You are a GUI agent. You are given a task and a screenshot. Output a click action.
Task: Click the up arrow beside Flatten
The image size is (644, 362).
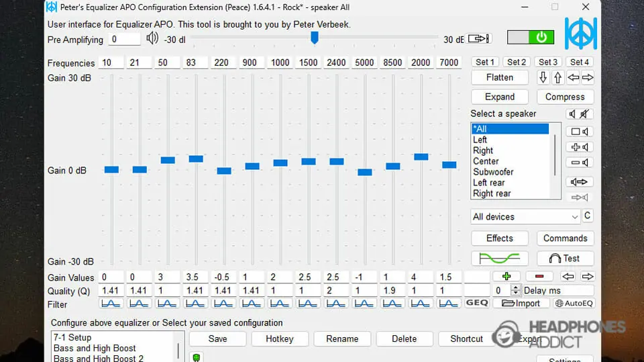[557, 78]
